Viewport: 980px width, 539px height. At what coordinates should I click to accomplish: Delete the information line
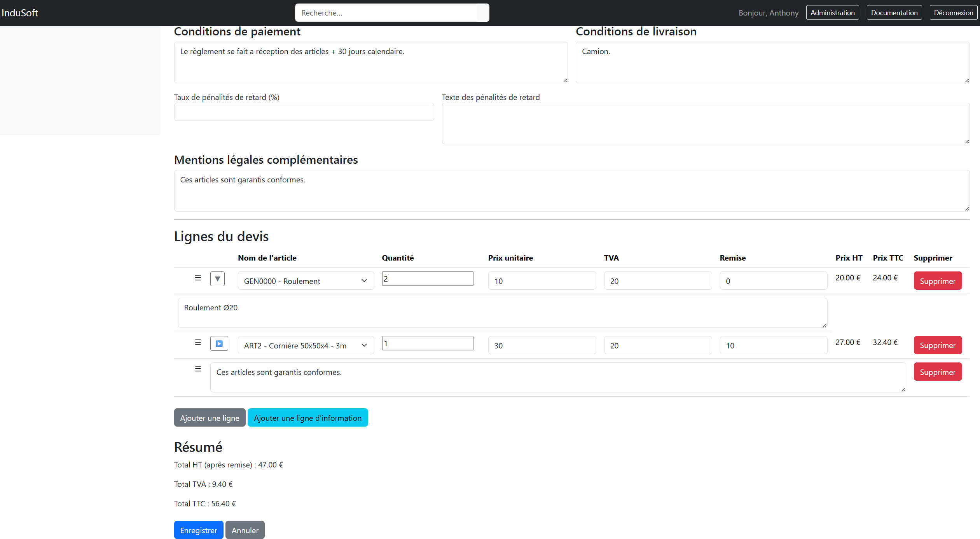937,372
